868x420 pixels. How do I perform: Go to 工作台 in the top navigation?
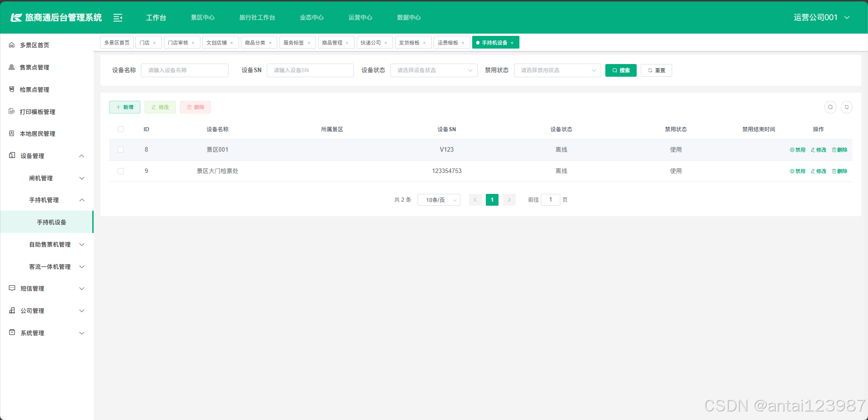point(156,18)
